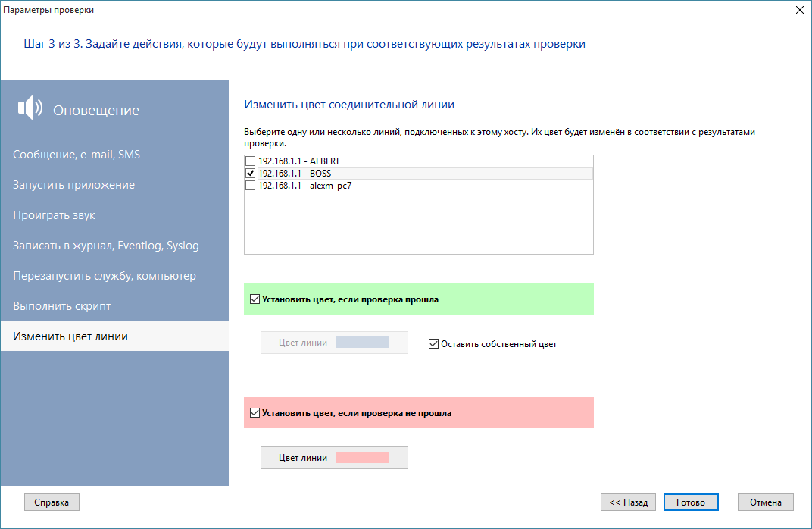Uncheck 'Оставить собственный цвет' option
812x529 pixels.
(434, 344)
